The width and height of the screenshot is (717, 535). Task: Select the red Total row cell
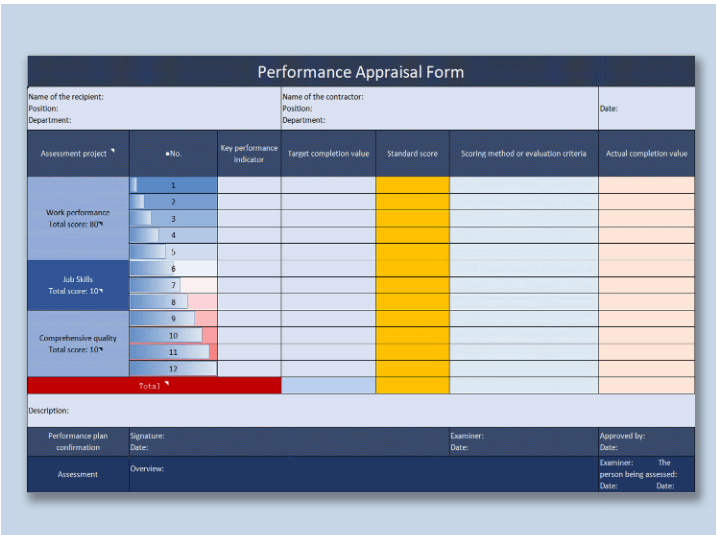pos(154,385)
